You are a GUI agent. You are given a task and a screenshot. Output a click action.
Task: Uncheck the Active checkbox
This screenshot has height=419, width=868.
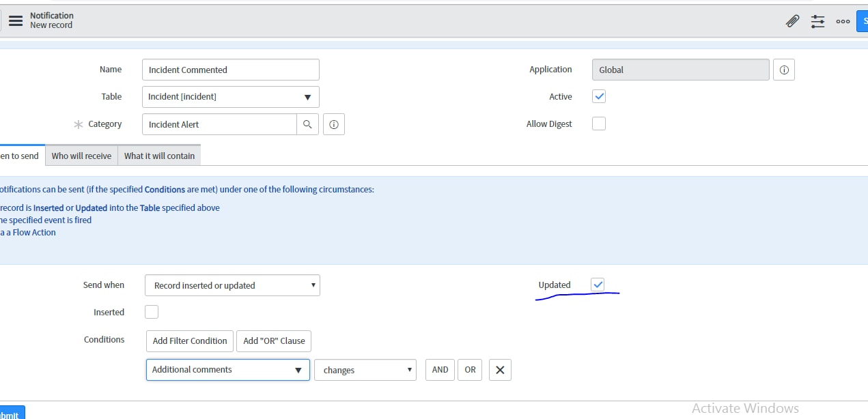pos(598,96)
